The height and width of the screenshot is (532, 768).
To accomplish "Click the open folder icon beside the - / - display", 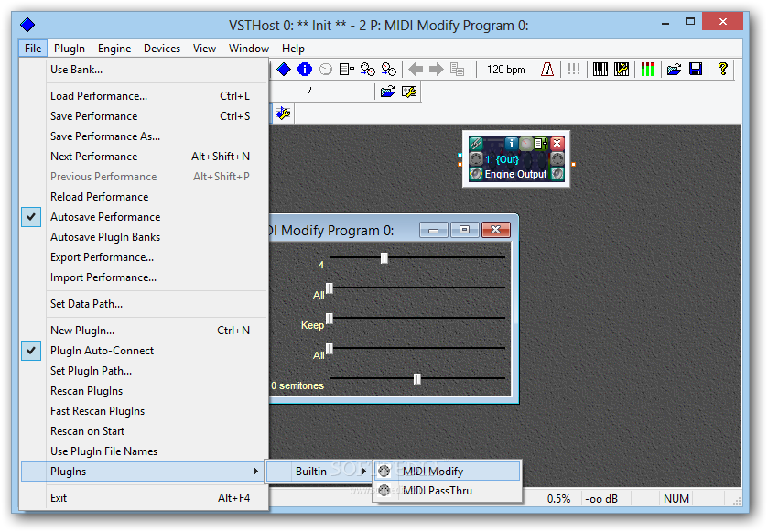I will 387,92.
